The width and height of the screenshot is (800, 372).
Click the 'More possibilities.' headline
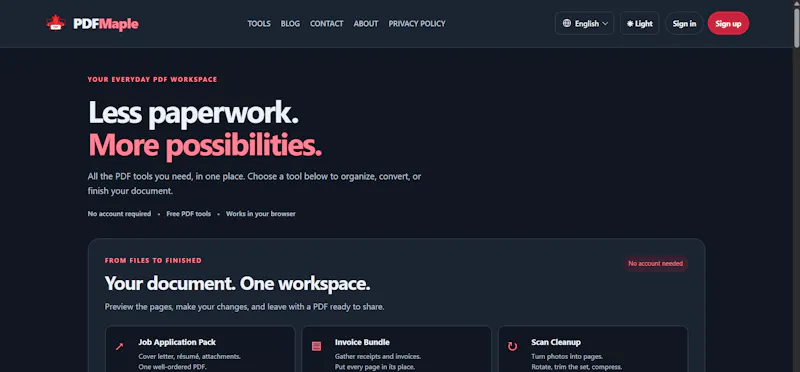pyautogui.click(x=205, y=145)
